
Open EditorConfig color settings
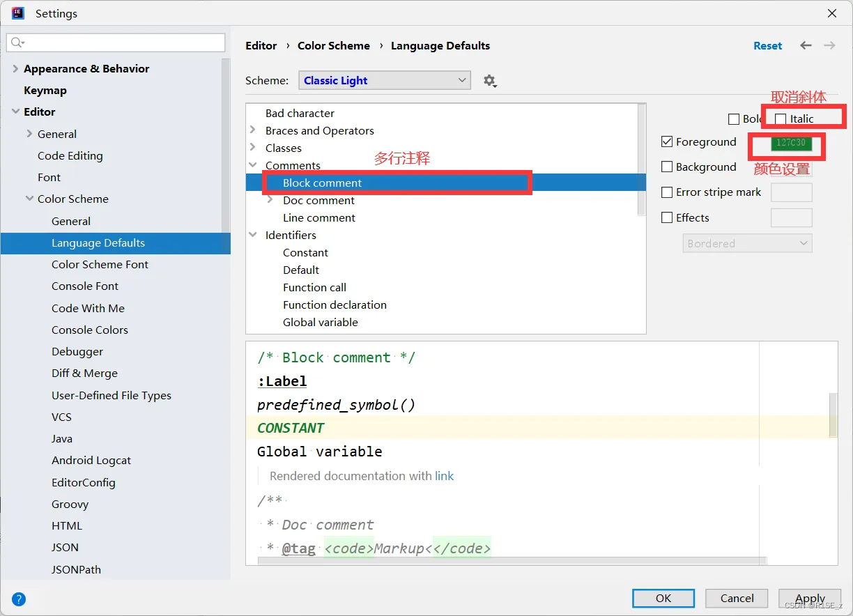(84, 482)
